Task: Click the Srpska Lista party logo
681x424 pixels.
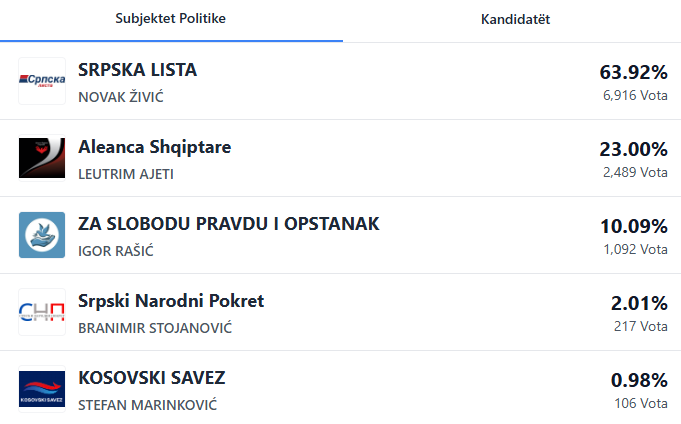Action: (x=42, y=81)
